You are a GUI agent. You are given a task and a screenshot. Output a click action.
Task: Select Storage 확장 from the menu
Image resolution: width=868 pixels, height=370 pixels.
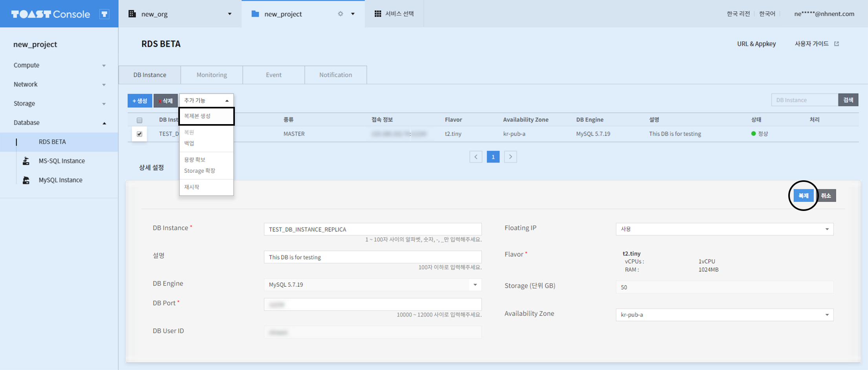click(200, 171)
